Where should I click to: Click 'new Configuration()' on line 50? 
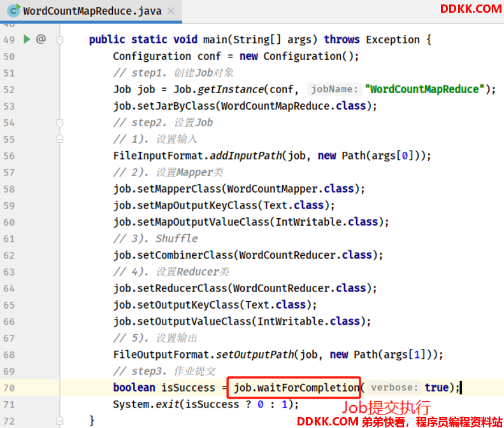click(296, 56)
